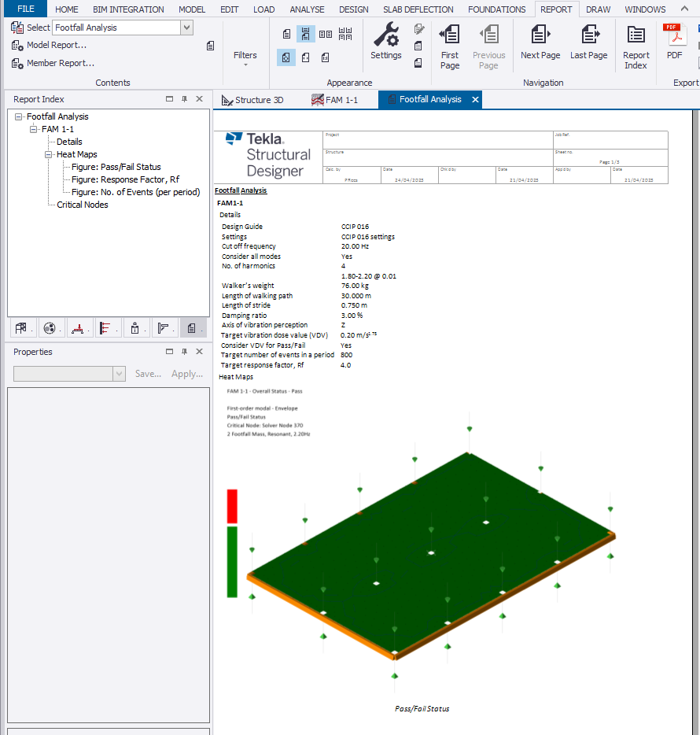The image size is (700, 735).
Task: Open the ANALYSE ribbon tab
Action: (307, 9)
